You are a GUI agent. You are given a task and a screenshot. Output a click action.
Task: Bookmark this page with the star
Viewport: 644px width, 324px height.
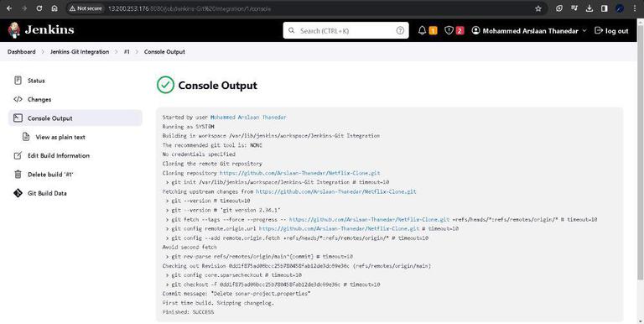tap(538, 8)
